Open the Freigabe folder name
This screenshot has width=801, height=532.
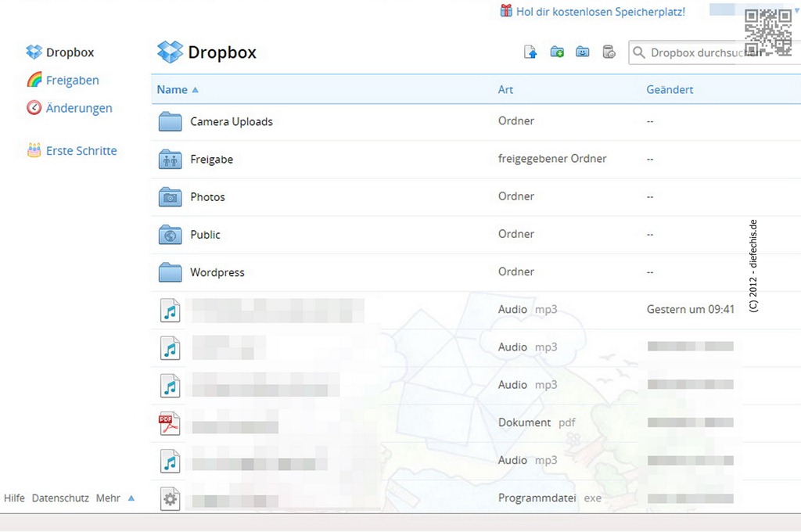pyautogui.click(x=211, y=160)
